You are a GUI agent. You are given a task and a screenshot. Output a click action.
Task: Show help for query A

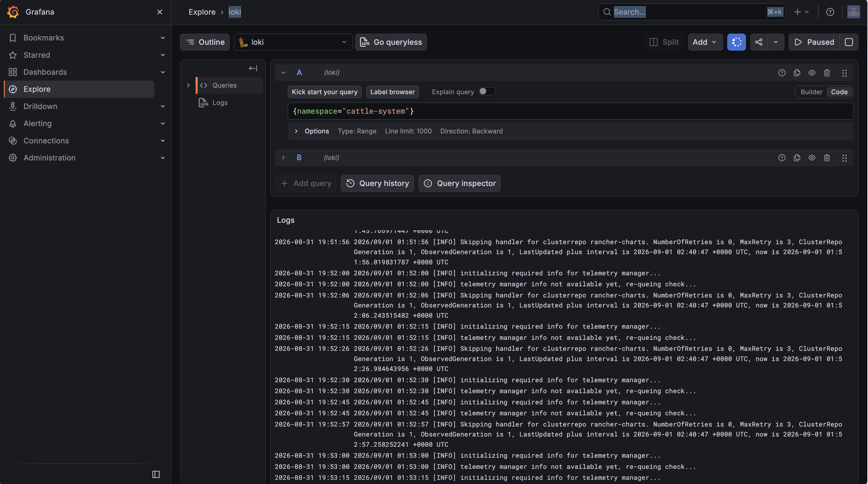[x=782, y=73]
